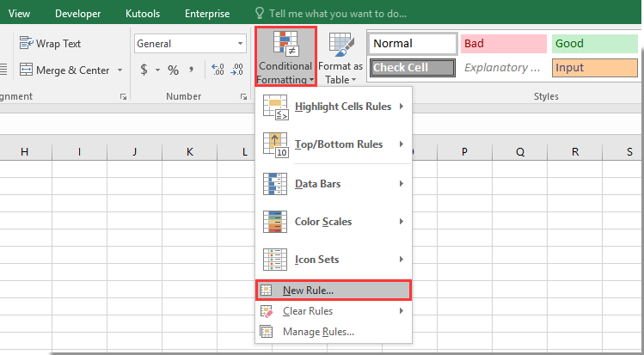Click the Decrease Decimal icon

pos(238,70)
